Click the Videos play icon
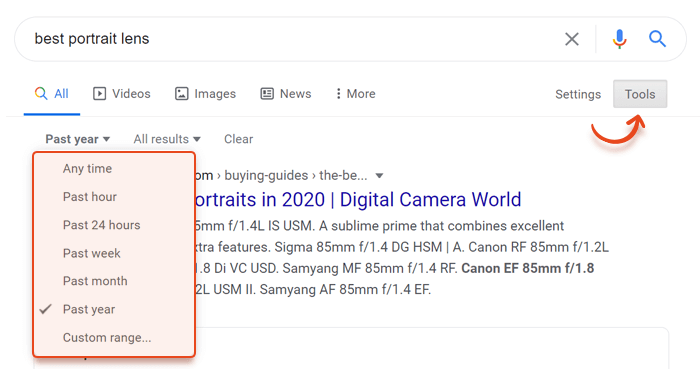This screenshot has height=369, width=700. coord(99,94)
